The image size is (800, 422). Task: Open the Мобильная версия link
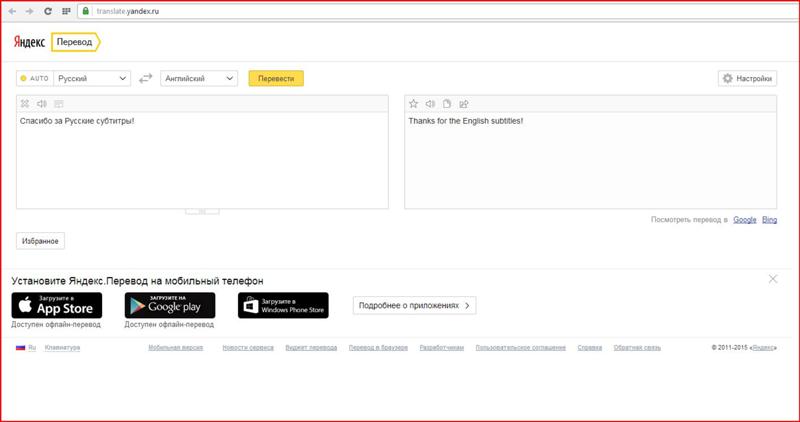tap(176, 347)
